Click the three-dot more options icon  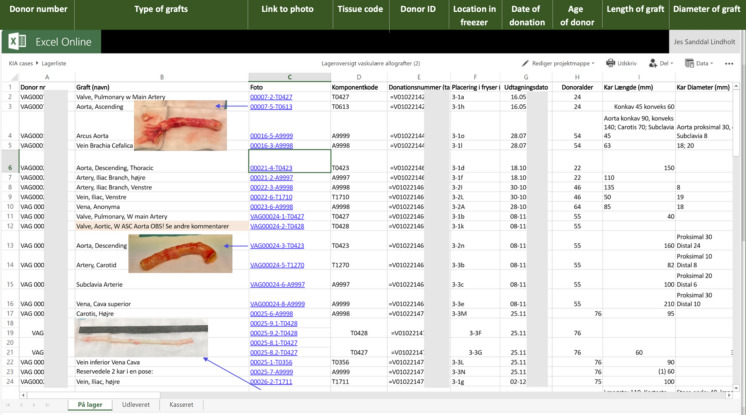pyautogui.click(x=729, y=62)
